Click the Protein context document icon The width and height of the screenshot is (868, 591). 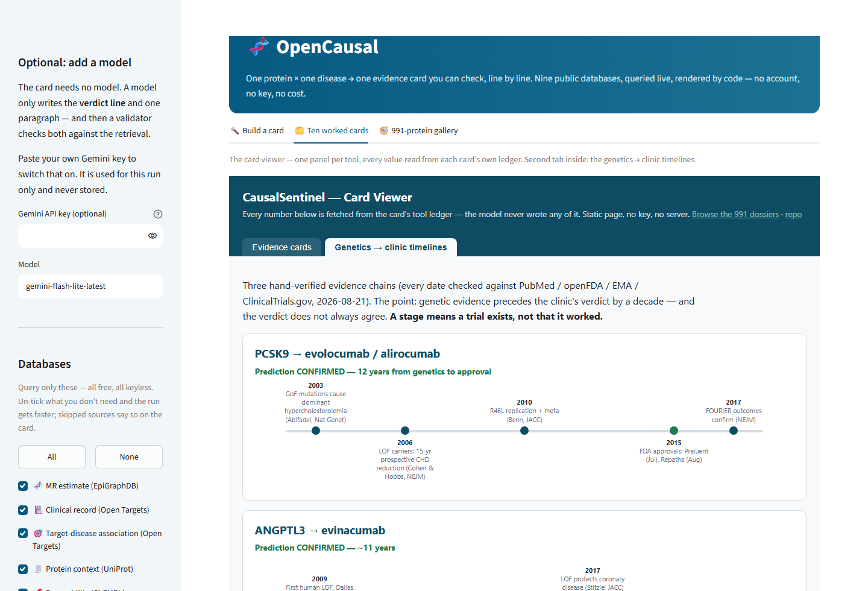(x=38, y=569)
